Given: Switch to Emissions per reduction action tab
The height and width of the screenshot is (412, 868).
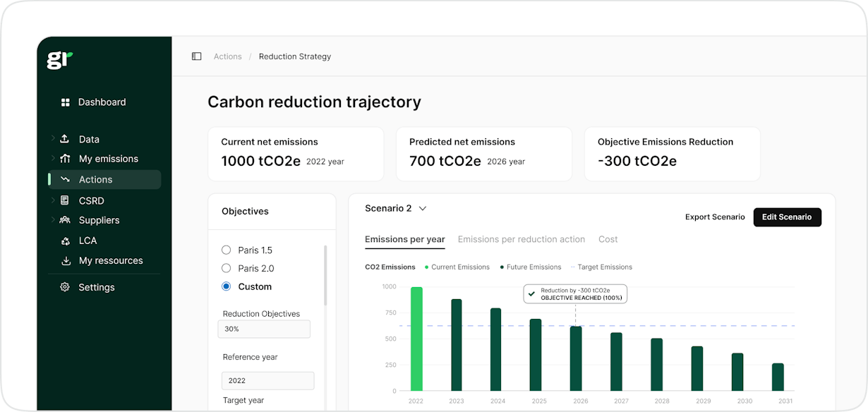Looking at the screenshot, I should 521,239.
